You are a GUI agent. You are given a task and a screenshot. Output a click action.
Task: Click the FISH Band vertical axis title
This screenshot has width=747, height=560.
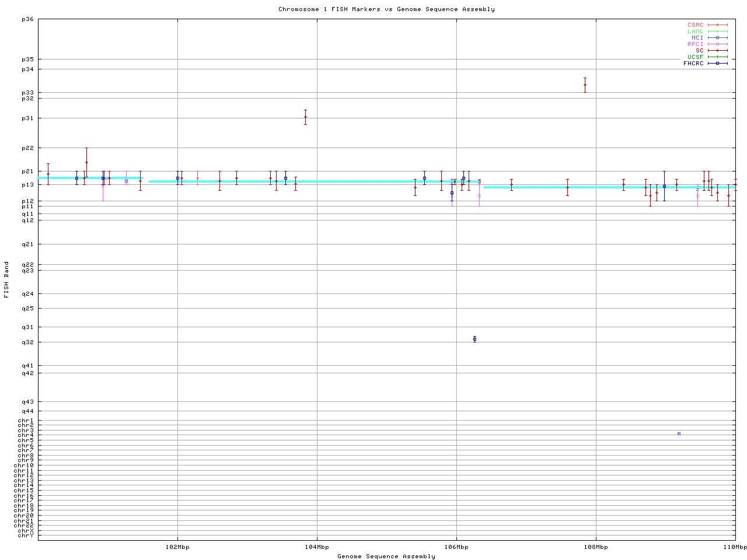tap(6, 279)
